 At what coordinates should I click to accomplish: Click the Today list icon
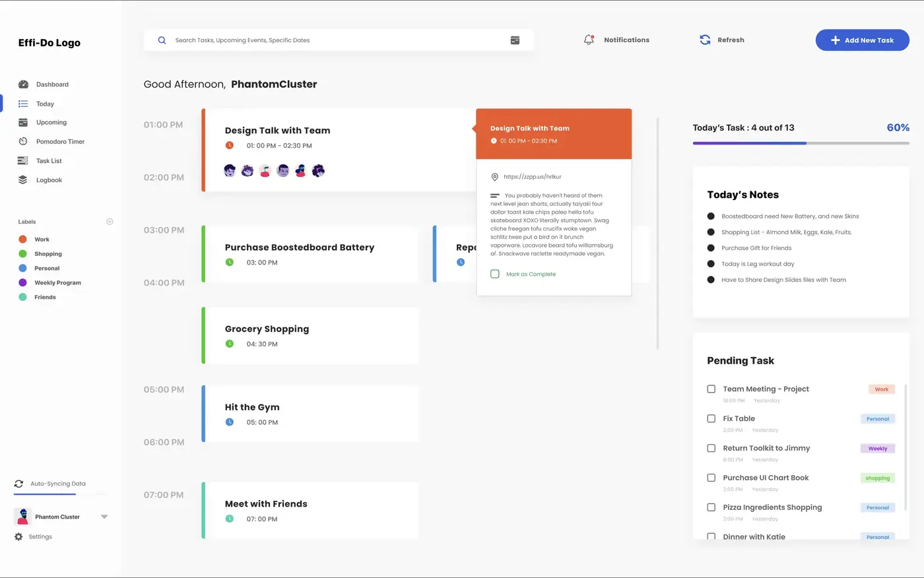tap(23, 104)
